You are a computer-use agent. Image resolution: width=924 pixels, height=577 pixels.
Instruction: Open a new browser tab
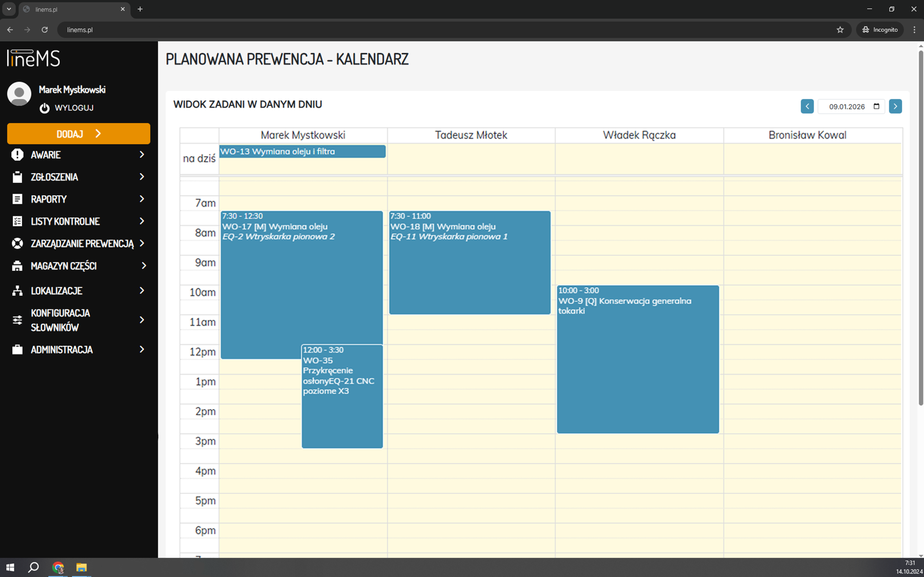[x=140, y=9]
